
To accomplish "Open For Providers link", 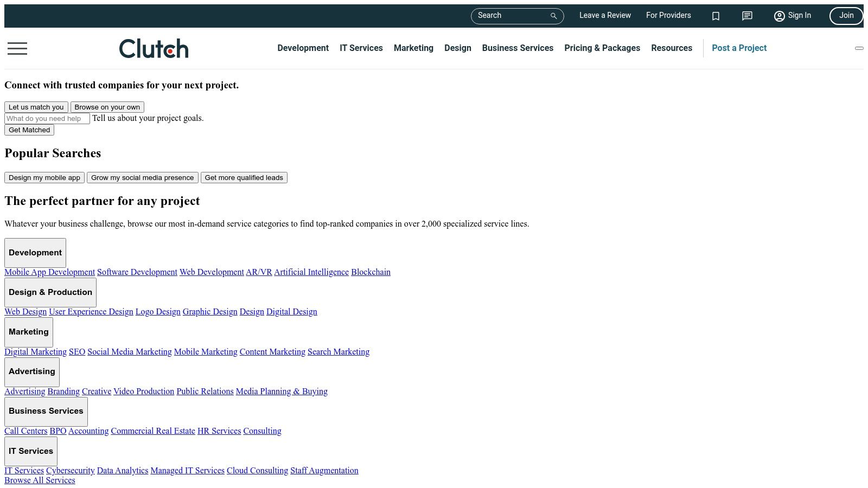I will [668, 15].
